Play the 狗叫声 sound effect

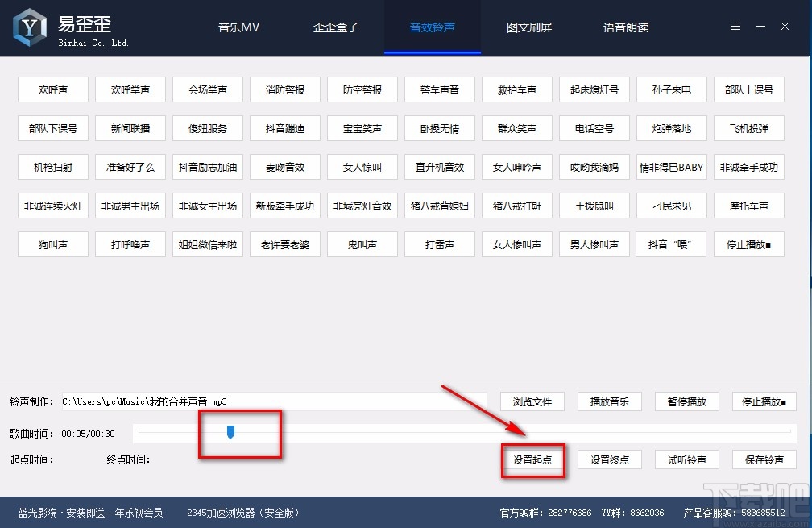click(52, 244)
